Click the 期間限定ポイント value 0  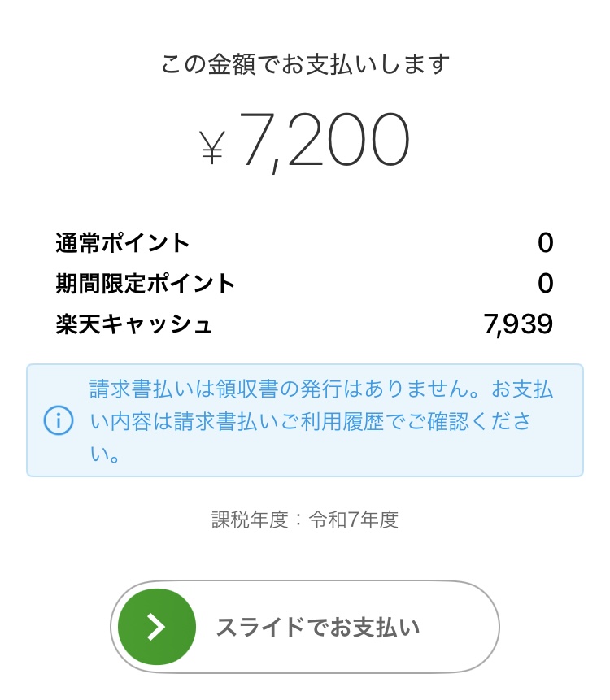click(x=545, y=283)
